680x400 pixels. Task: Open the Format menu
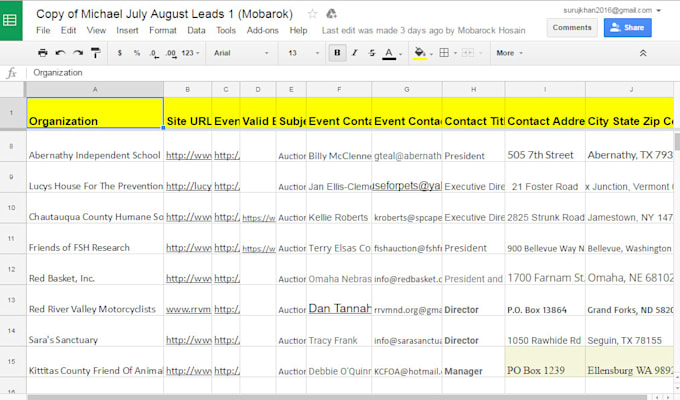coord(163,30)
